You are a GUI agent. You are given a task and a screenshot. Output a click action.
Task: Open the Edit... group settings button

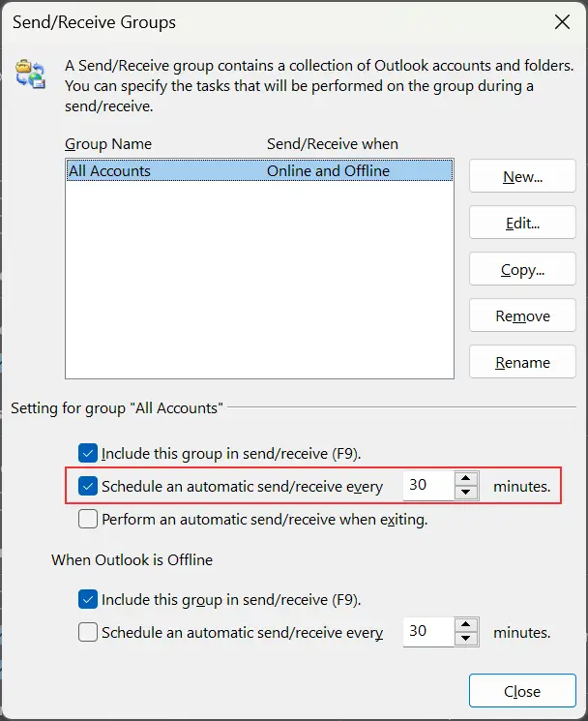click(x=522, y=224)
